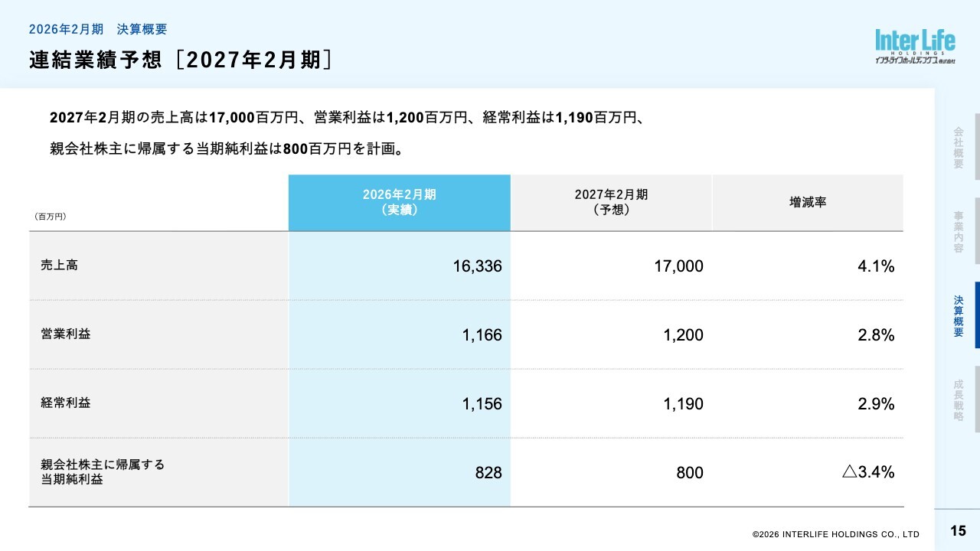The image size is (980, 551).
Task: Click the ©2026 INTERLIFE HOLDINGS copyright text
Action: pos(835,534)
